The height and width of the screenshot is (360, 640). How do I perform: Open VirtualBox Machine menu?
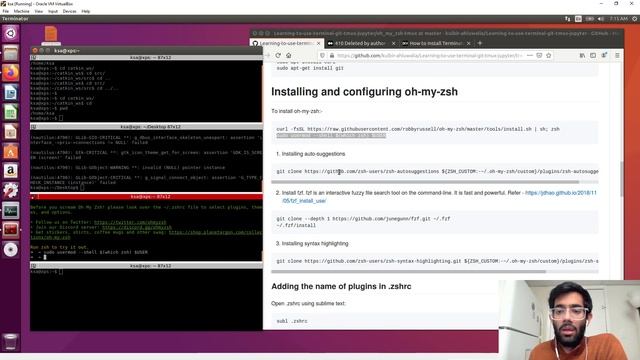point(22,11)
